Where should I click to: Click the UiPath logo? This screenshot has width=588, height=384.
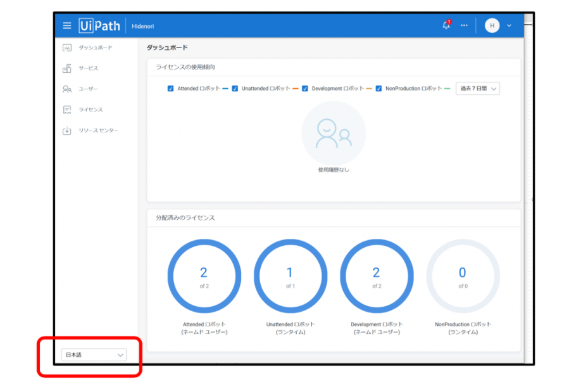[x=99, y=26]
